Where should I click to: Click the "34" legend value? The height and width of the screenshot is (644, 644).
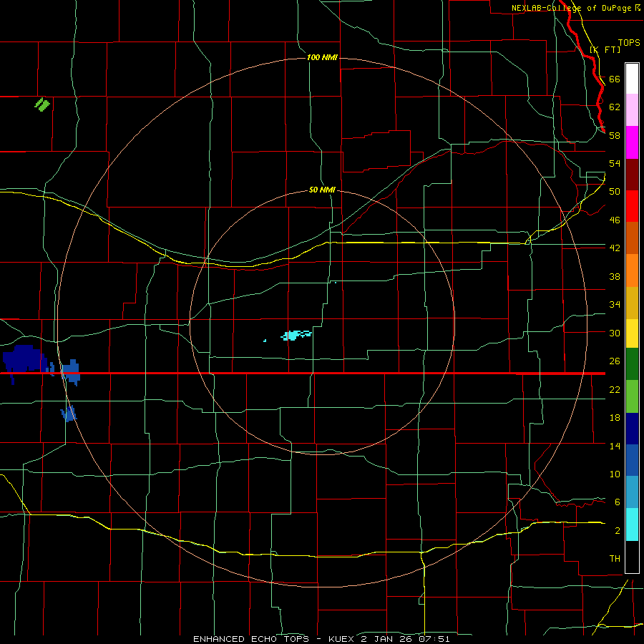[615, 305]
